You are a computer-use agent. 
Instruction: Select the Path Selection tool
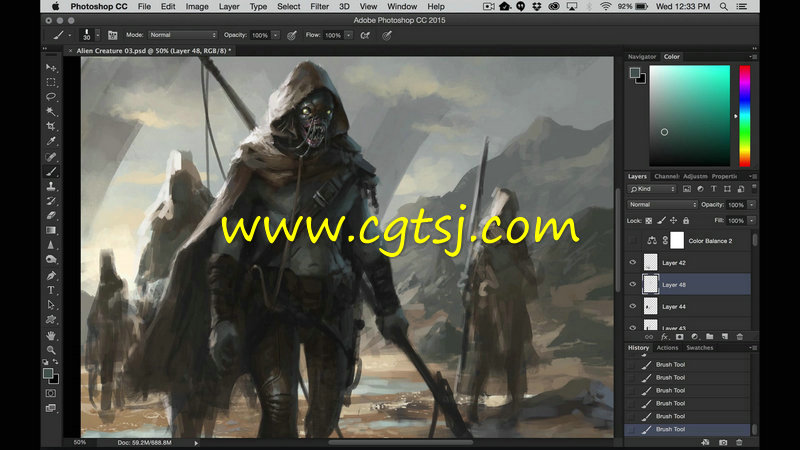pos(51,305)
